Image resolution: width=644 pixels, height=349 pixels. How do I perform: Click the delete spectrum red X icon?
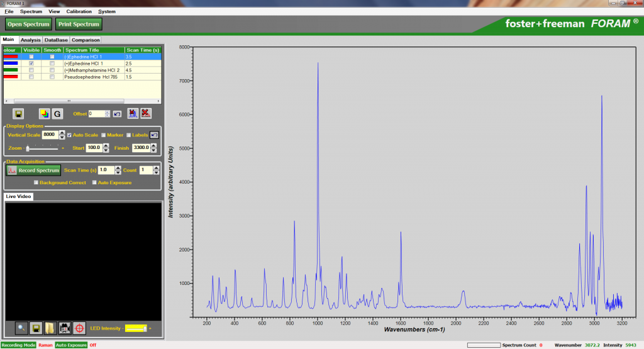146,114
